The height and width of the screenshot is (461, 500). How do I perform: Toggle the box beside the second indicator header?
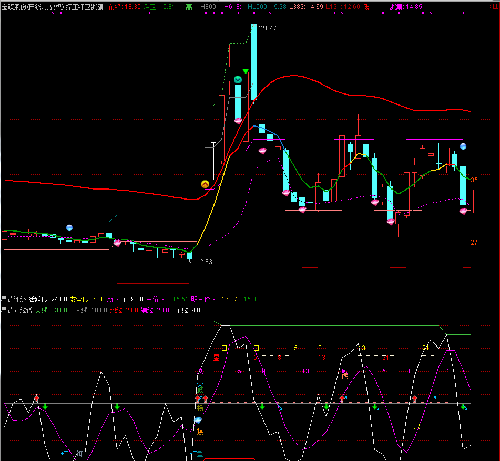[4, 309]
